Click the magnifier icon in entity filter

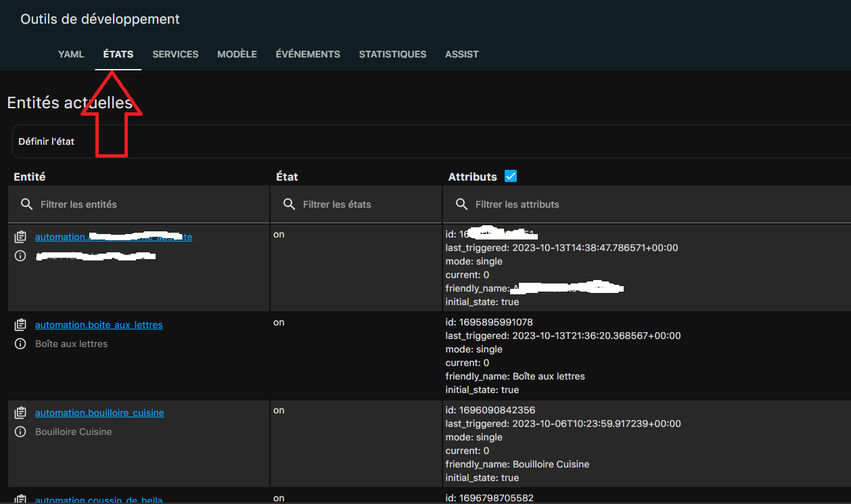[x=26, y=204]
